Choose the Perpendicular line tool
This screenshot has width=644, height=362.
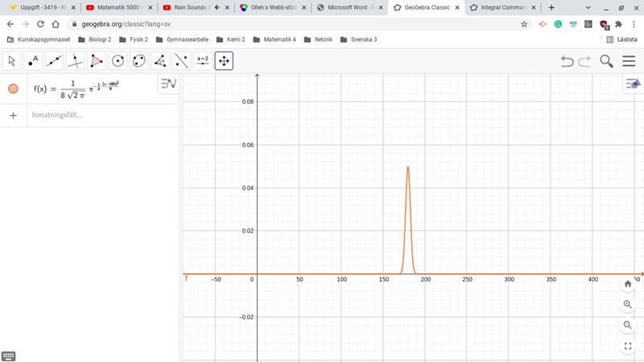[75, 61]
